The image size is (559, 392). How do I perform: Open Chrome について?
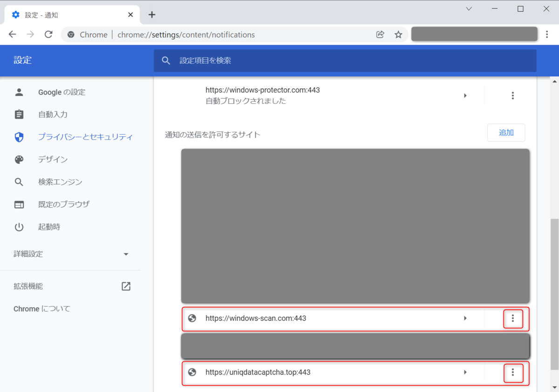point(41,308)
